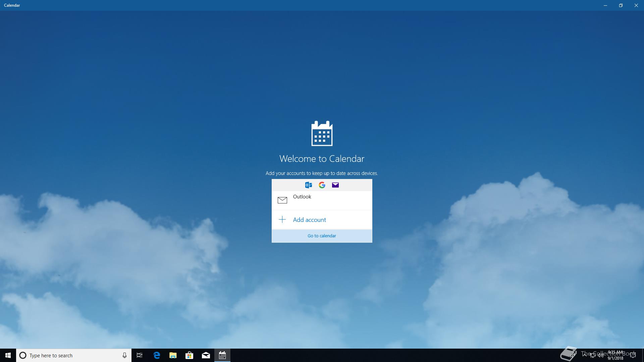Viewport: 644px width, 362px height.
Task: Click the clock showing 9/1/2018
Action: 615,355
